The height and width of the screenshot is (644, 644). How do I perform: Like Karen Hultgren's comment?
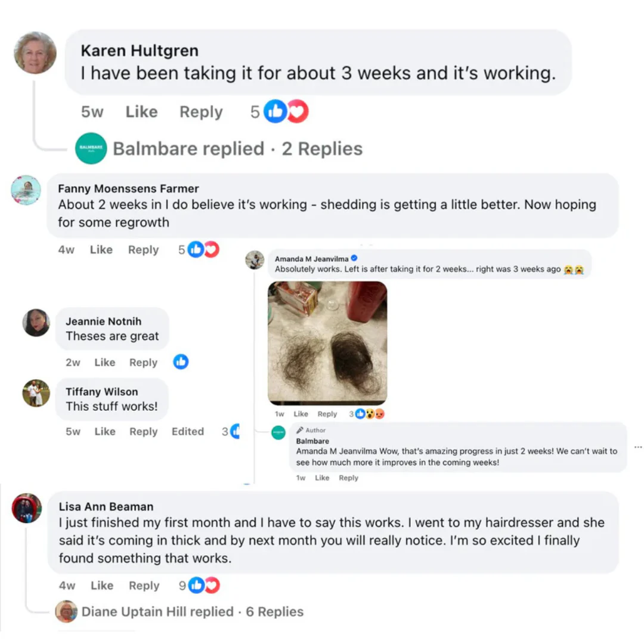(x=141, y=112)
